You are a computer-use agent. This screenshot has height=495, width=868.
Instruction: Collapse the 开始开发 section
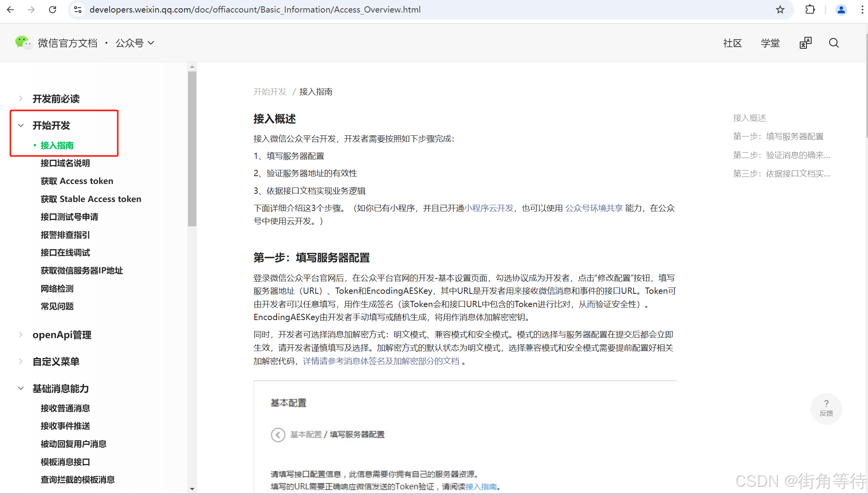[21, 126]
